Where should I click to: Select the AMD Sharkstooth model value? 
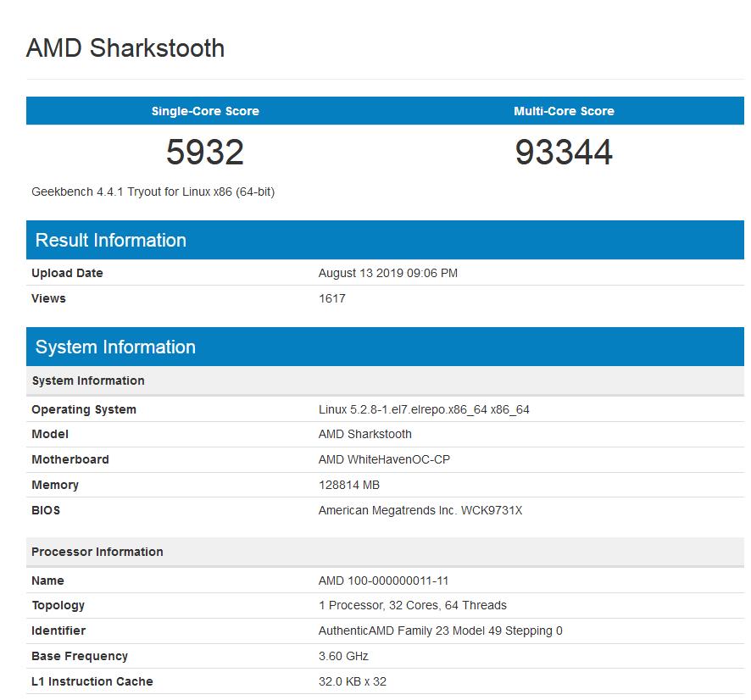[x=365, y=434]
